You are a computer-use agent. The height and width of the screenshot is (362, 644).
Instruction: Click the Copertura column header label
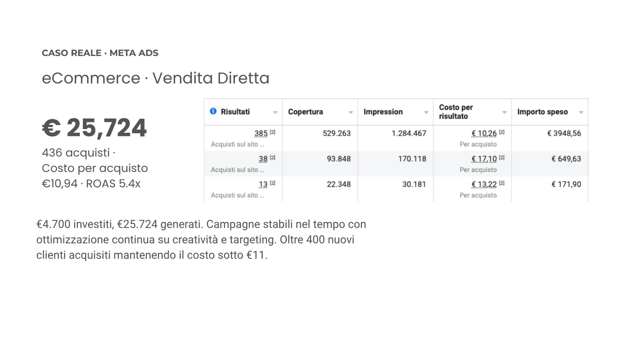tap(305, 112)
